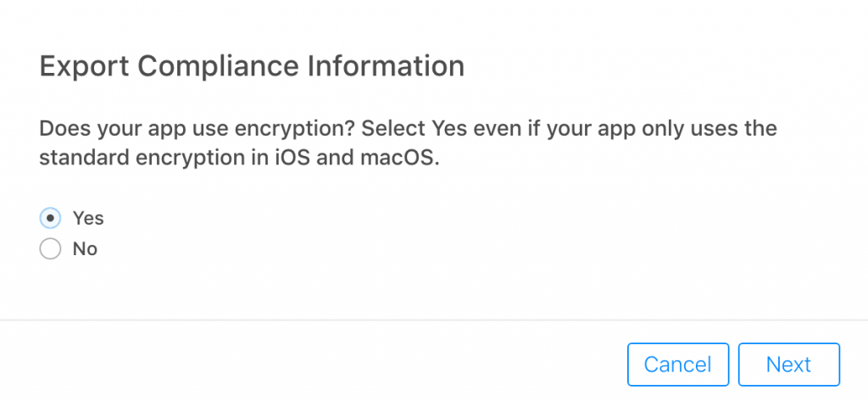
Task: Confirm app uses encryption with Yes option
Action: point(50,218)
